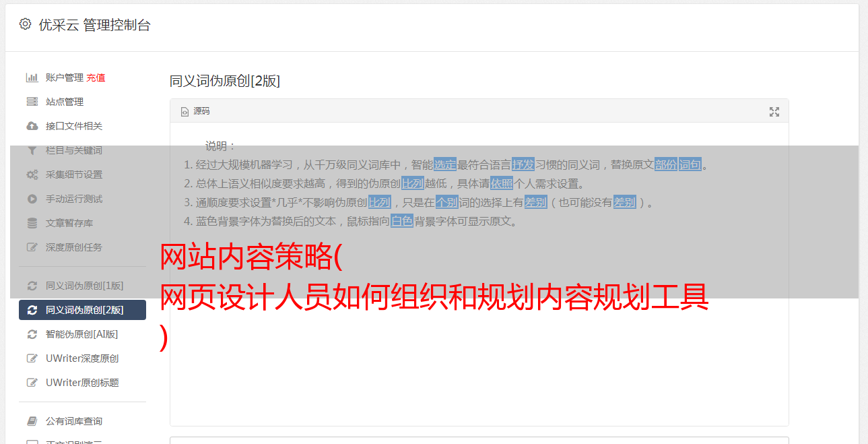The image size is (868, 444).
Task: Click the 源码 toolbar button
Action: click(195, 111)
